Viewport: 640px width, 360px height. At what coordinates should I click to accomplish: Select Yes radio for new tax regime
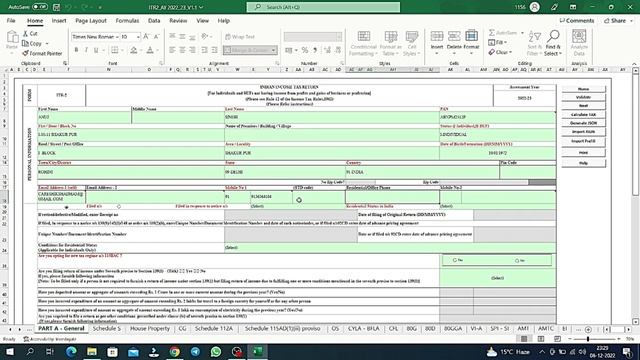click(455, 260)
